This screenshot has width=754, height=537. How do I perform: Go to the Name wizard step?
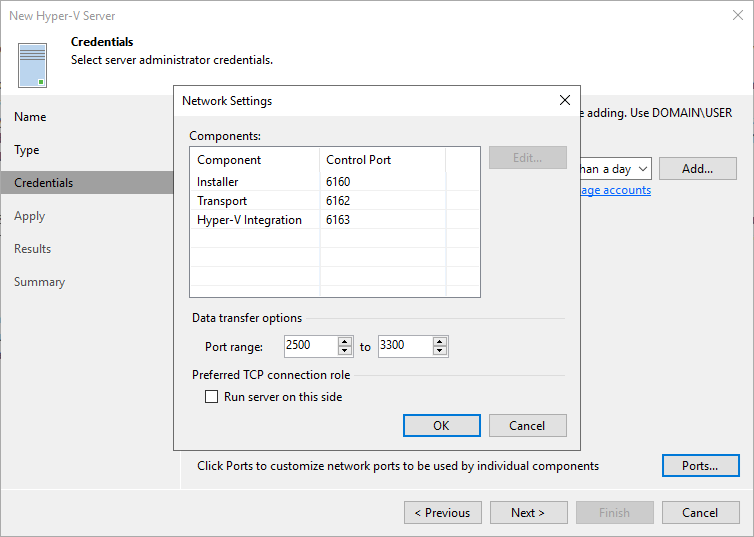(30, 117)
